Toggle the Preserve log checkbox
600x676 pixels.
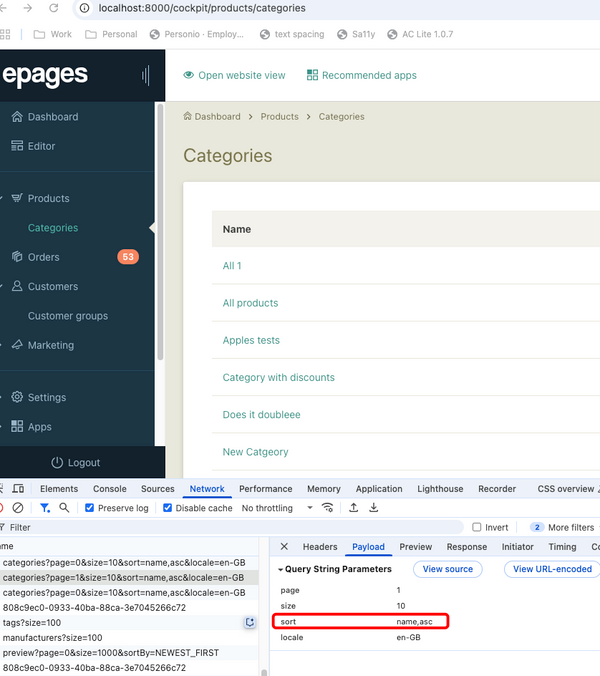pos(89,508)
